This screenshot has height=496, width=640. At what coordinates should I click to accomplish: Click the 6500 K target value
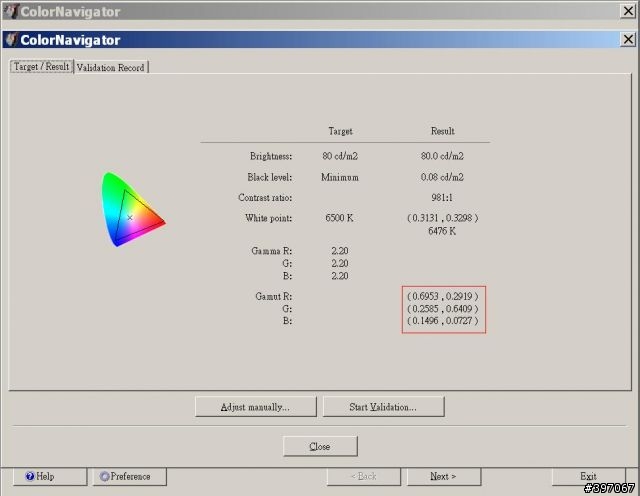point(340,218)
